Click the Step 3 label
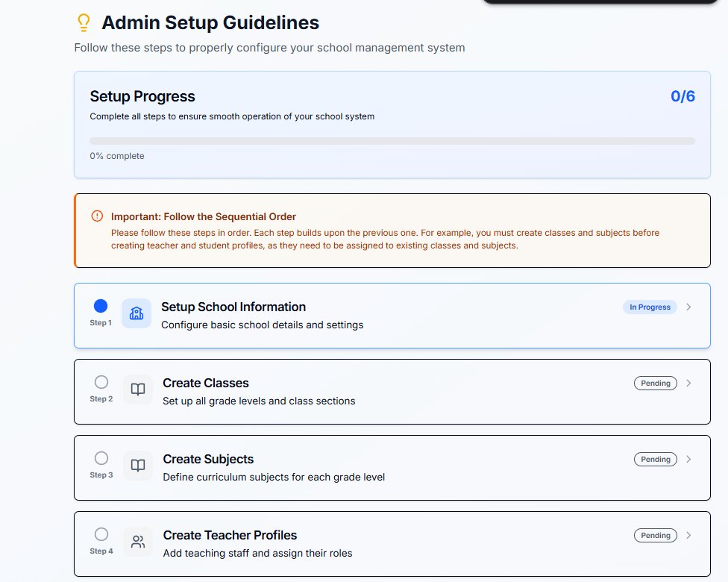The width and height of the screenshot is (728, 582). [101, 475]
